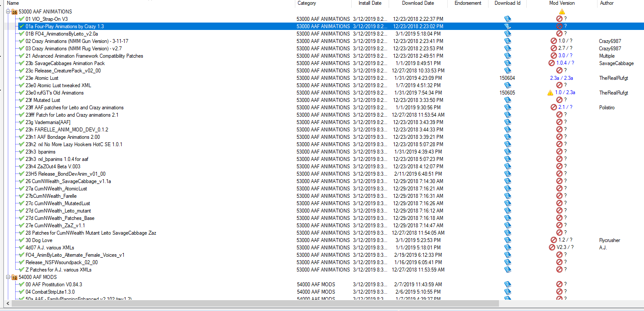Screen dimensions: 644x311
Task: Click the Category cell of 27e CumNWealth_ZaZ_v1.1
Action: [323, 226]
